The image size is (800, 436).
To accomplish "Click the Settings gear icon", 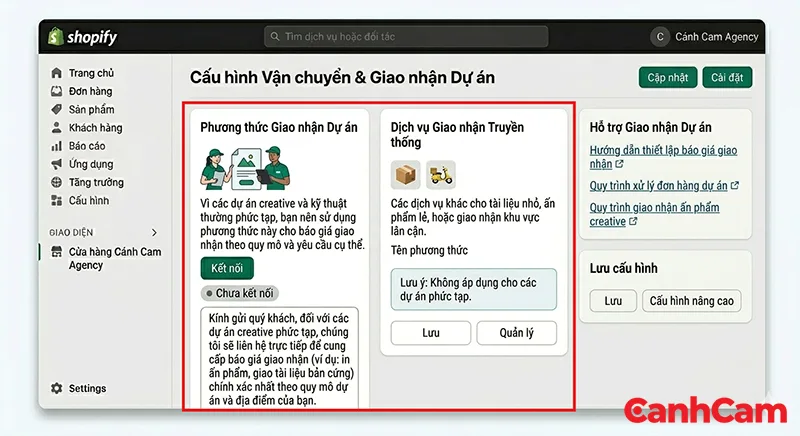I will point(57,388).
